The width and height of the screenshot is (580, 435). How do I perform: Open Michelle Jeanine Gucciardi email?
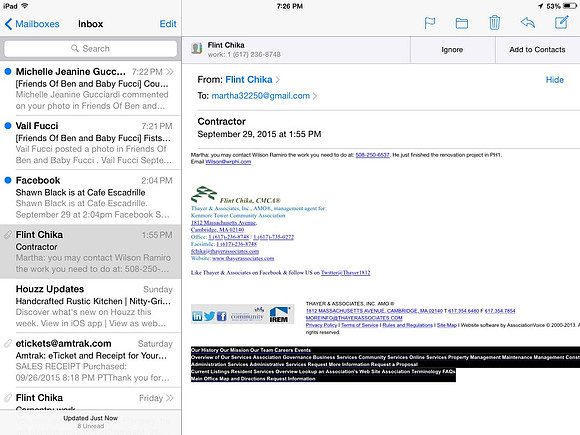point(90,88)
